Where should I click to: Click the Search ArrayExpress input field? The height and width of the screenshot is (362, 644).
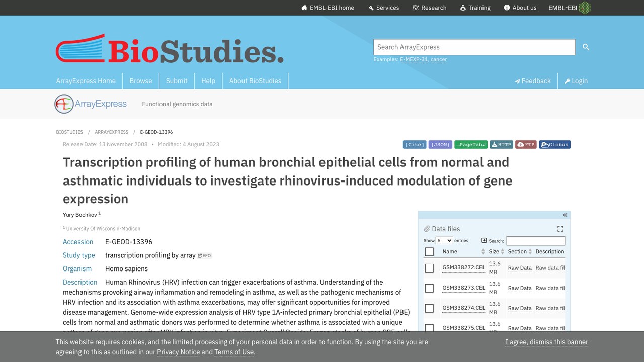(x=474, y=47)
